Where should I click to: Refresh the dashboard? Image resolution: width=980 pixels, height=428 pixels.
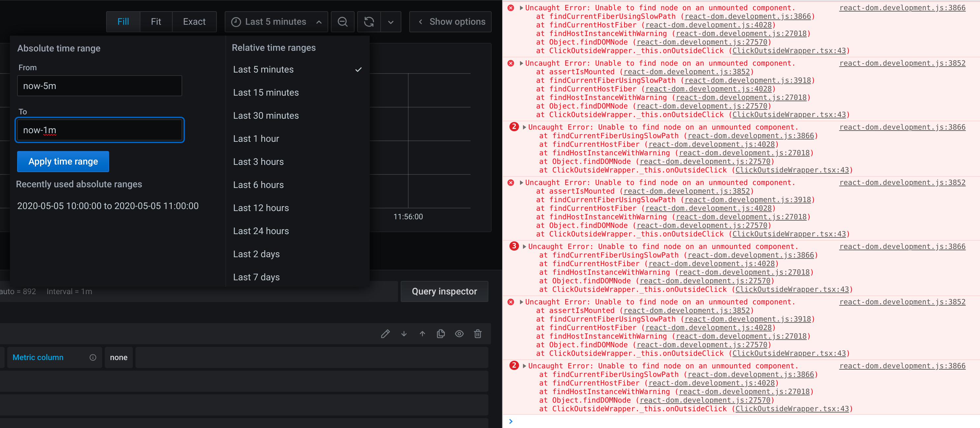pyautogui.click(x=368, y=22)
